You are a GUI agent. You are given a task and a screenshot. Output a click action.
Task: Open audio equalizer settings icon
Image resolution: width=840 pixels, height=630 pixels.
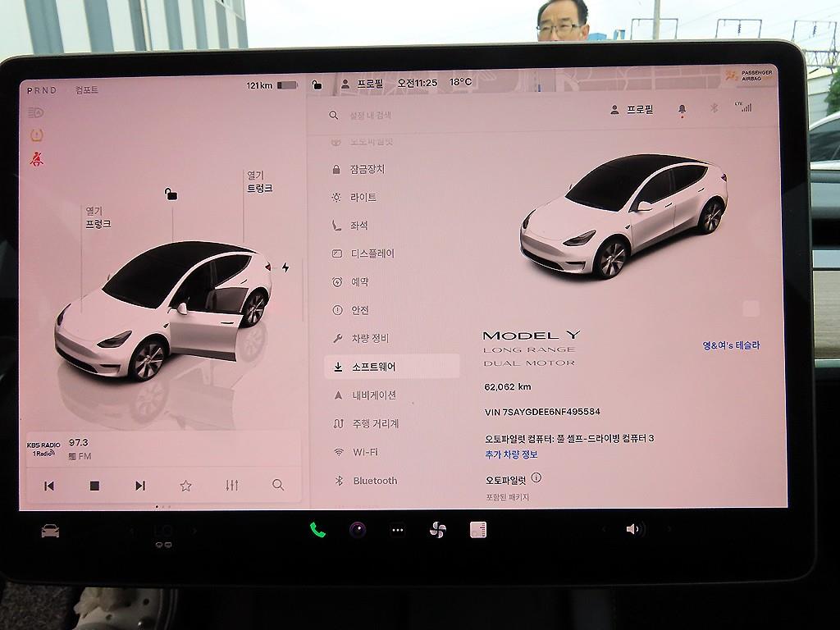click(232, 485)
